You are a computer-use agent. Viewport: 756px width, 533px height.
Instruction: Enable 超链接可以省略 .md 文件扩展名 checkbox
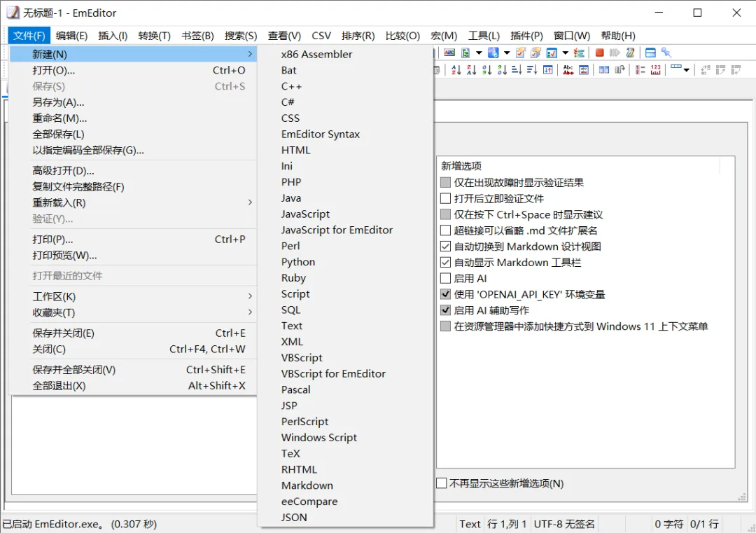[x=445, y=230]
